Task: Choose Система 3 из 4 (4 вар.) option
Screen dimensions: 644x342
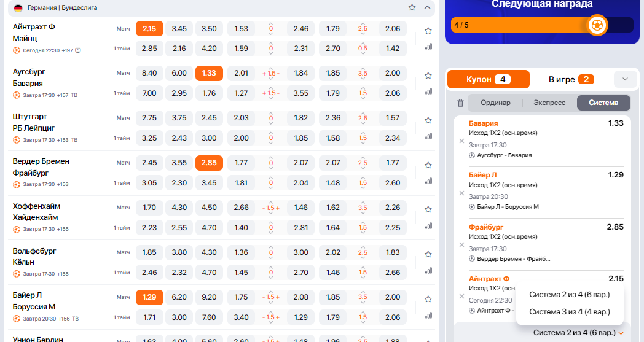Action: pyautogui.click(x=569, y=312)
